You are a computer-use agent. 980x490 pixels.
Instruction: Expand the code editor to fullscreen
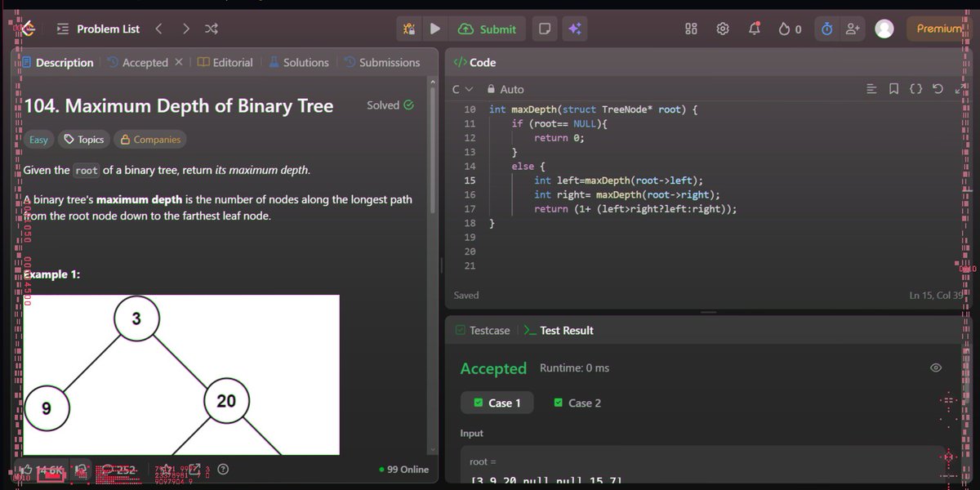point(960,89)
